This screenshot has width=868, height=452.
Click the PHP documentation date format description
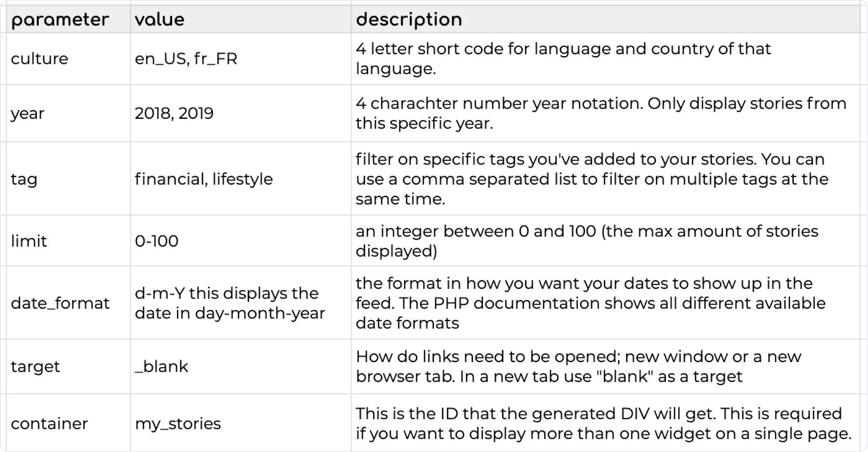point(591,303)
